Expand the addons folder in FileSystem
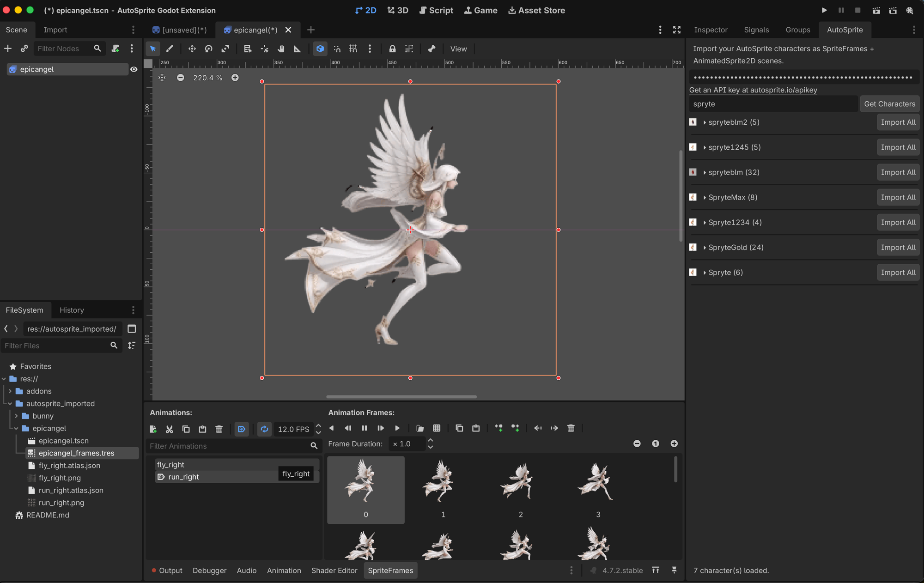924x583 pixels. pos(10,391)
